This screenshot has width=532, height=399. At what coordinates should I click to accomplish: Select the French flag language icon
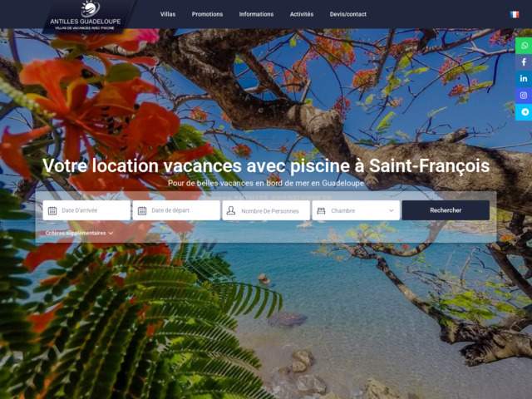(x=515, y=14)
